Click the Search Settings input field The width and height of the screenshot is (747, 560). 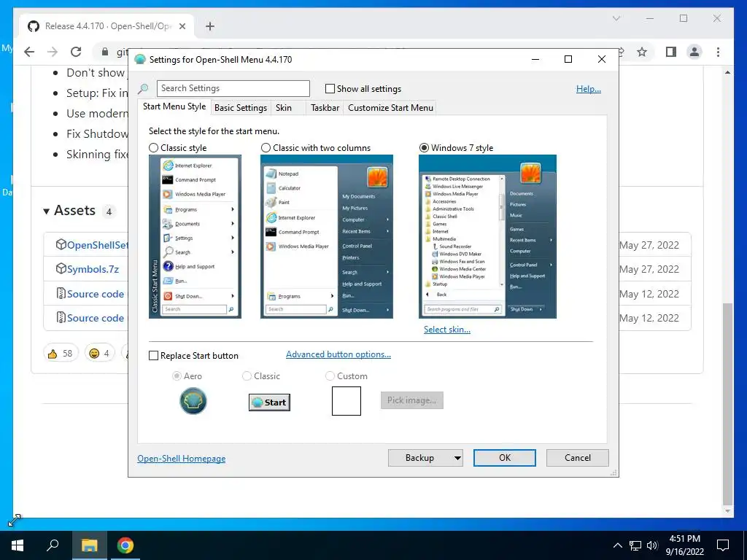point(233,88)
